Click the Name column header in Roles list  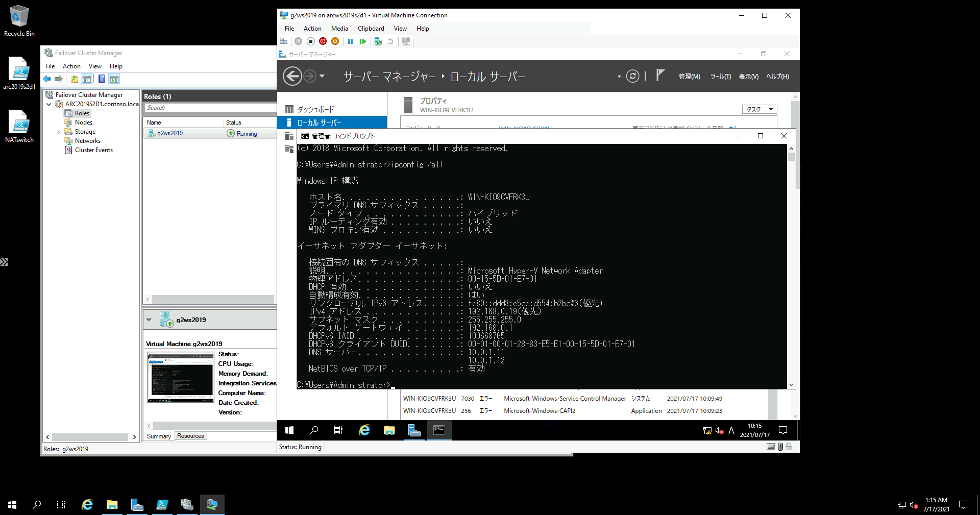[183, 122]
